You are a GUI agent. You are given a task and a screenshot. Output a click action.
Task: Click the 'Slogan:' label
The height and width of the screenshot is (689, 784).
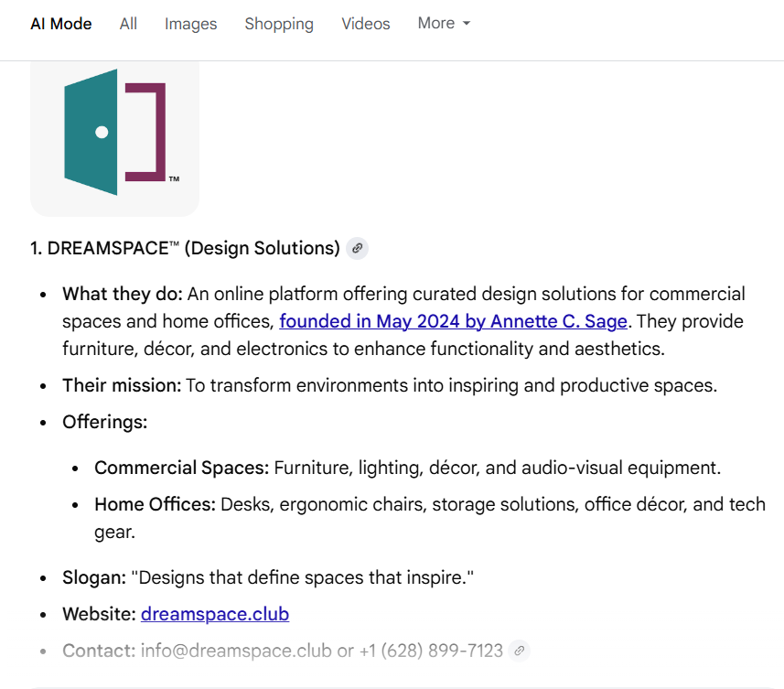point(94,577)
